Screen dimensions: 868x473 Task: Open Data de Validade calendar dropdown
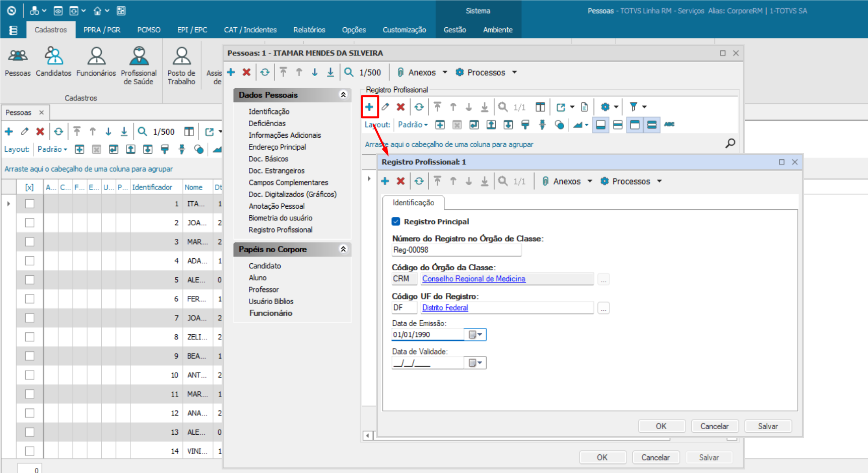point(475,363)
